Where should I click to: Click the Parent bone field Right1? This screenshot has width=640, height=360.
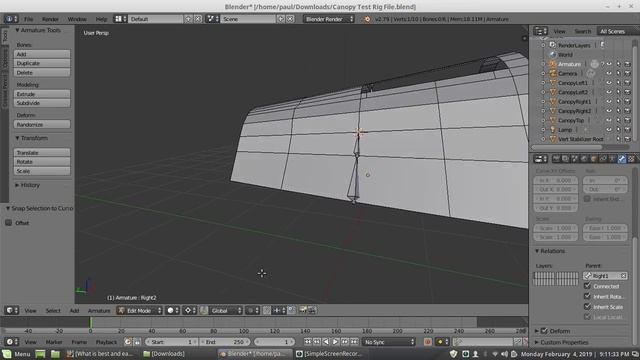[x=605, y=276]
